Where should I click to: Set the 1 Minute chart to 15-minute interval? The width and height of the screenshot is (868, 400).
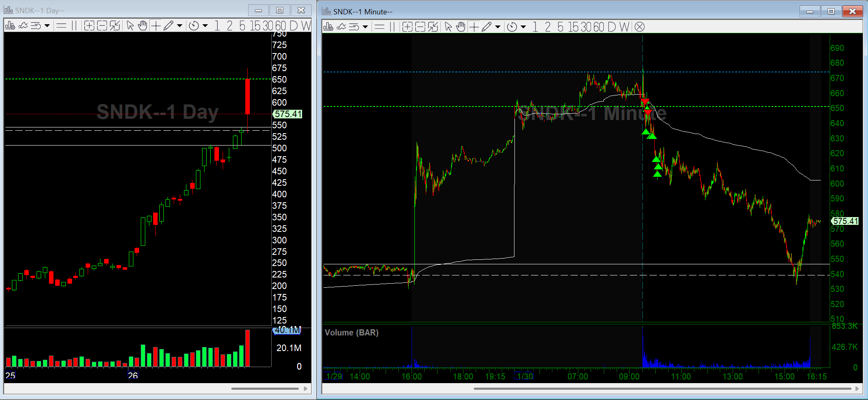click(574, 27)
